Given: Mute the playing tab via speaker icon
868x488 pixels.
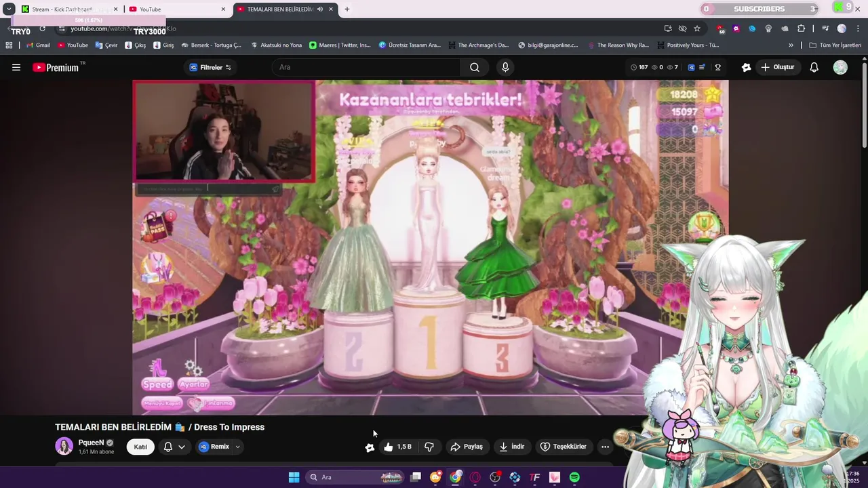Looking at the screenshot, I should click(320, 9).
